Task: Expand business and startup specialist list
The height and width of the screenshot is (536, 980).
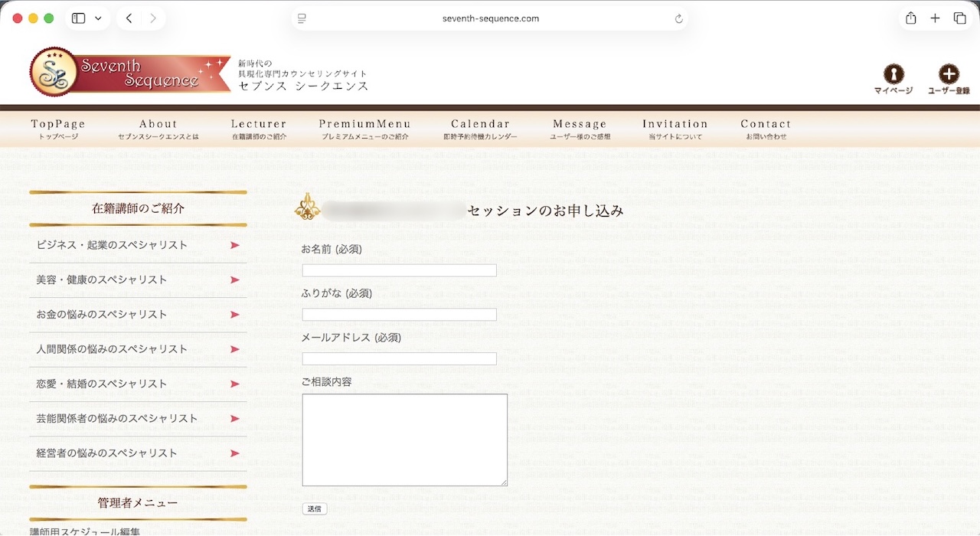Action: click(x=138, y=245)
